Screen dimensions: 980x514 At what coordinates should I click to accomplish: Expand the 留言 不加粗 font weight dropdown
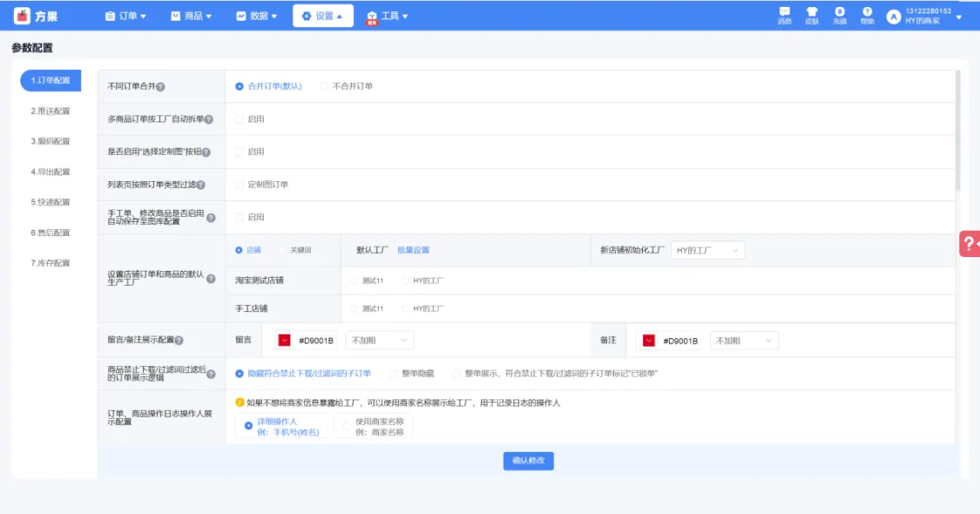click(x=379, y=341)
